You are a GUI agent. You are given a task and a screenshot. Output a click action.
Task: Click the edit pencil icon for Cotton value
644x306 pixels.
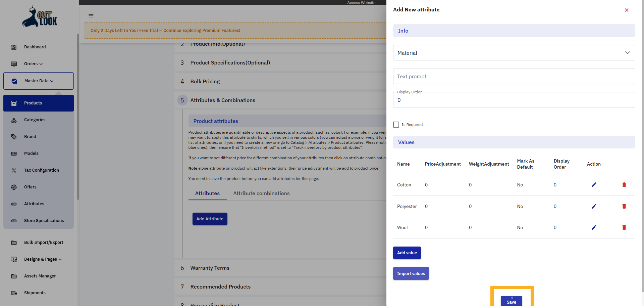pyautogui.click(x=594, y=185)
